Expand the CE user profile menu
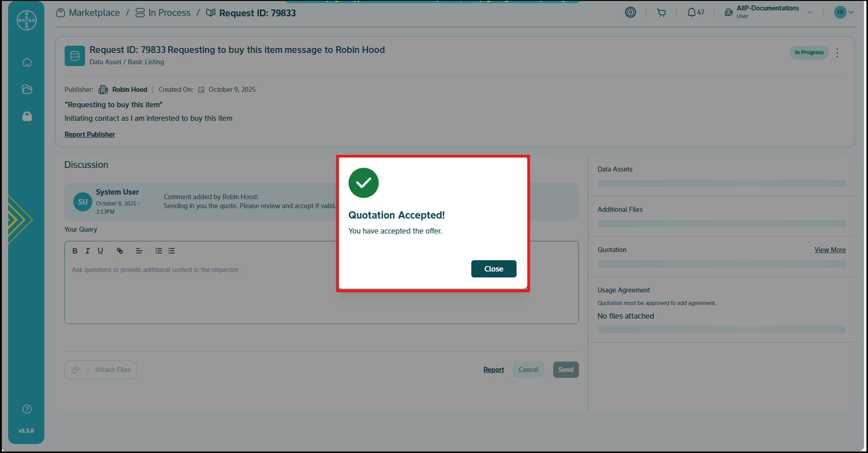 [844, 12]
